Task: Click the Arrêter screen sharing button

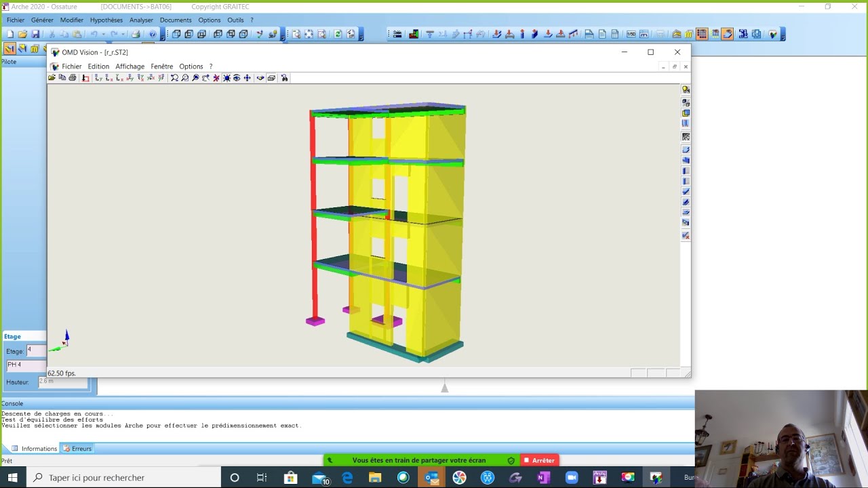Action: coord(539,460)
